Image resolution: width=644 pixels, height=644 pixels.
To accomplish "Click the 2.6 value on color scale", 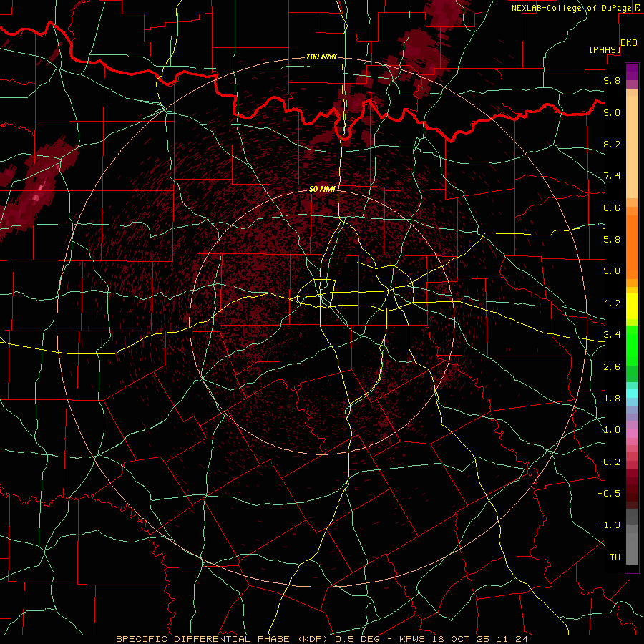I will point(612,367).
